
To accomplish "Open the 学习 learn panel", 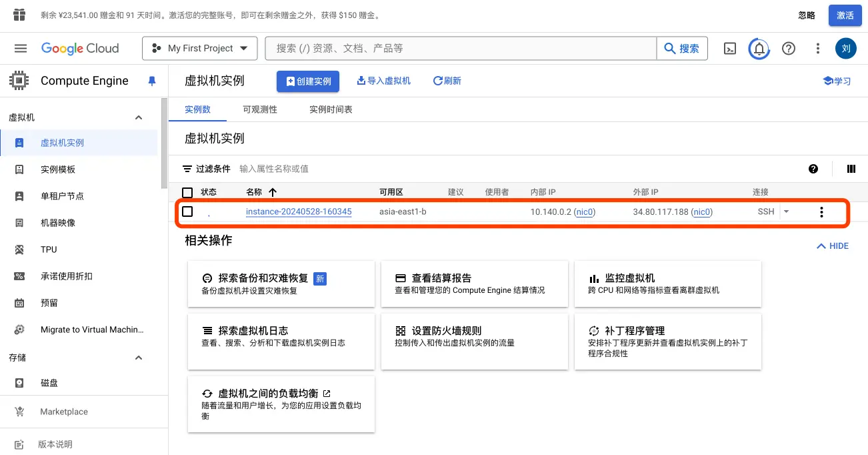I will pyautogui.click(x=837, y=81).
